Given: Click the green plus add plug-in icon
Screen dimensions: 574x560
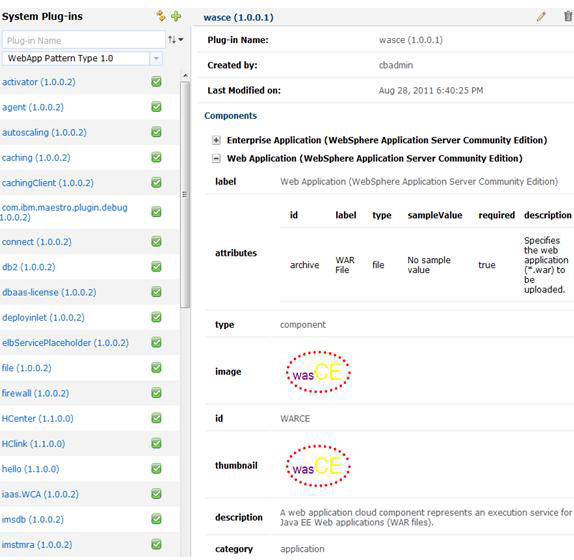Looking at the screenshot, I should 176,16.
